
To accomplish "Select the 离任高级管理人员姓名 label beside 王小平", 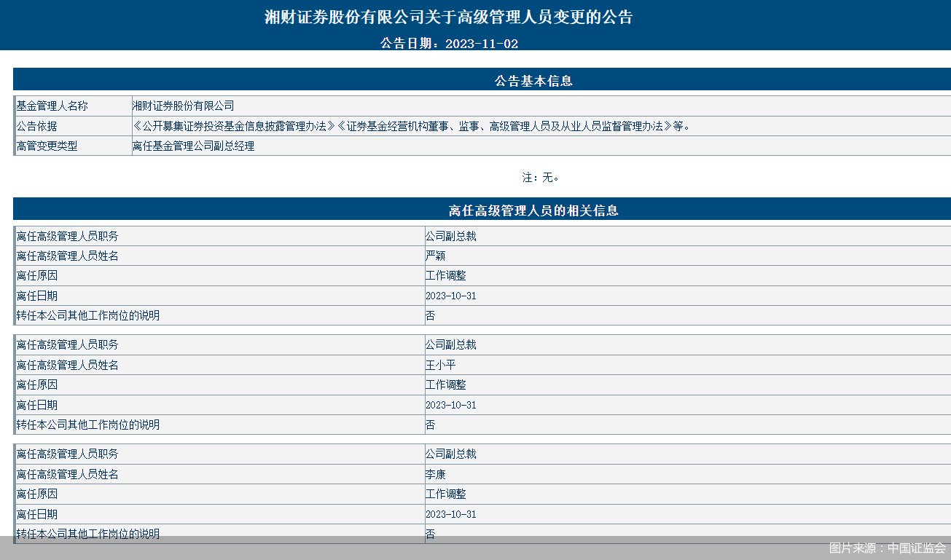I will pos(68,366).
